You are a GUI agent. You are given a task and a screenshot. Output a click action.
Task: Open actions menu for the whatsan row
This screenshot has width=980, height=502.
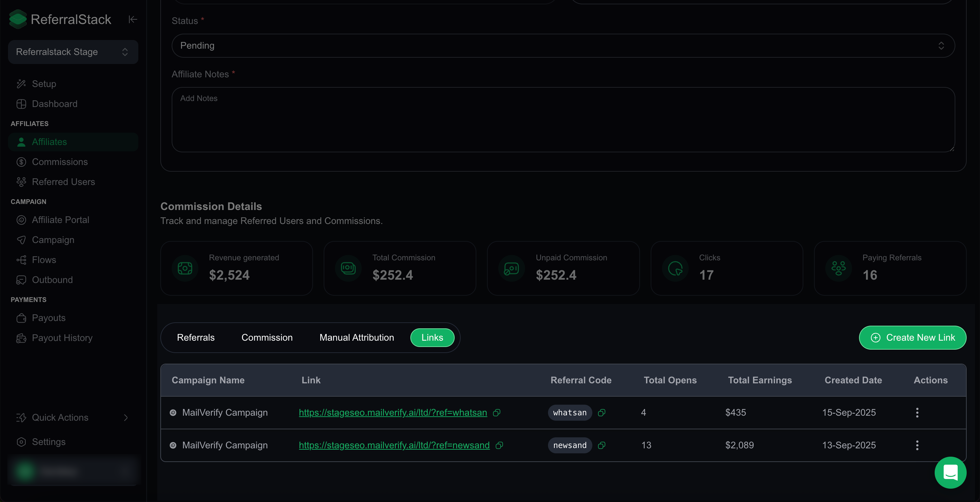917,413
